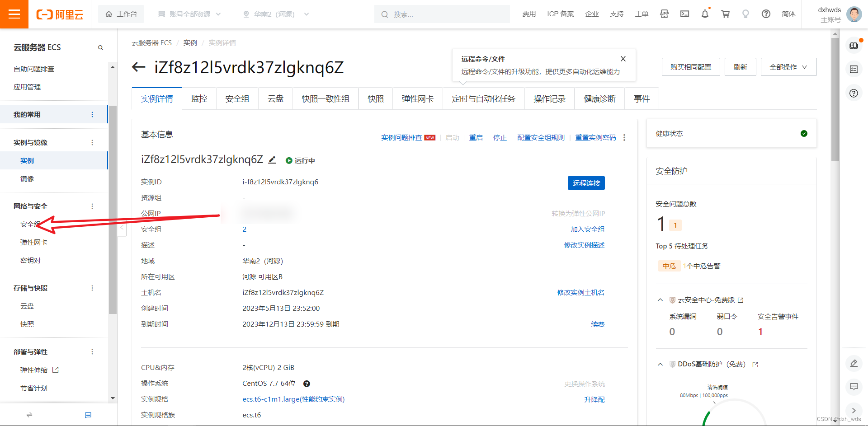Open the 操作记录 tab
This screenshot has height=426, width=868.
(549, 98)
